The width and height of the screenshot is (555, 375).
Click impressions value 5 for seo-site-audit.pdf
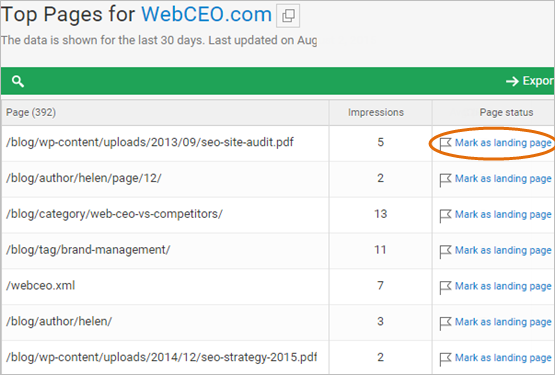tap(381, 142)
